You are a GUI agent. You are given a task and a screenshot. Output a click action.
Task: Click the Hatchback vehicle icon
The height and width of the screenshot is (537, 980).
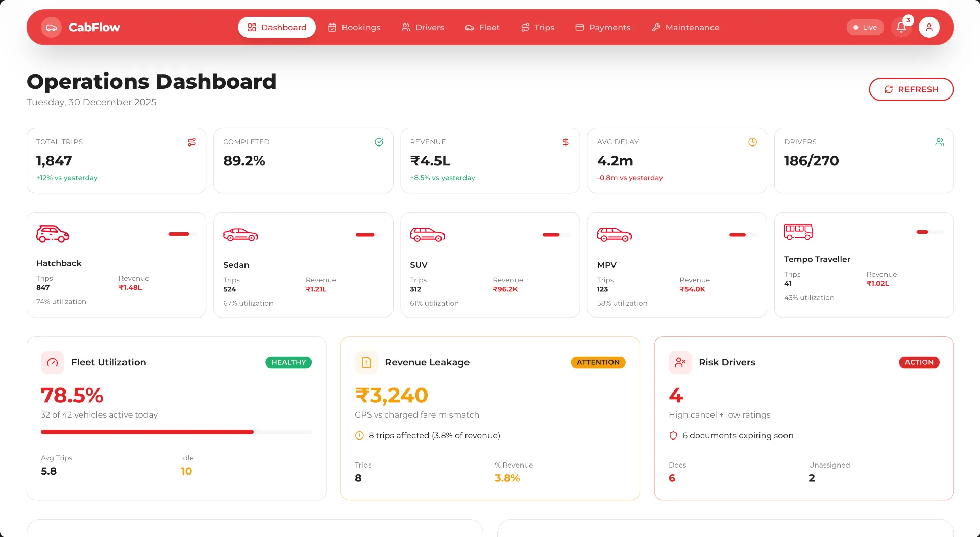point(53,234)
